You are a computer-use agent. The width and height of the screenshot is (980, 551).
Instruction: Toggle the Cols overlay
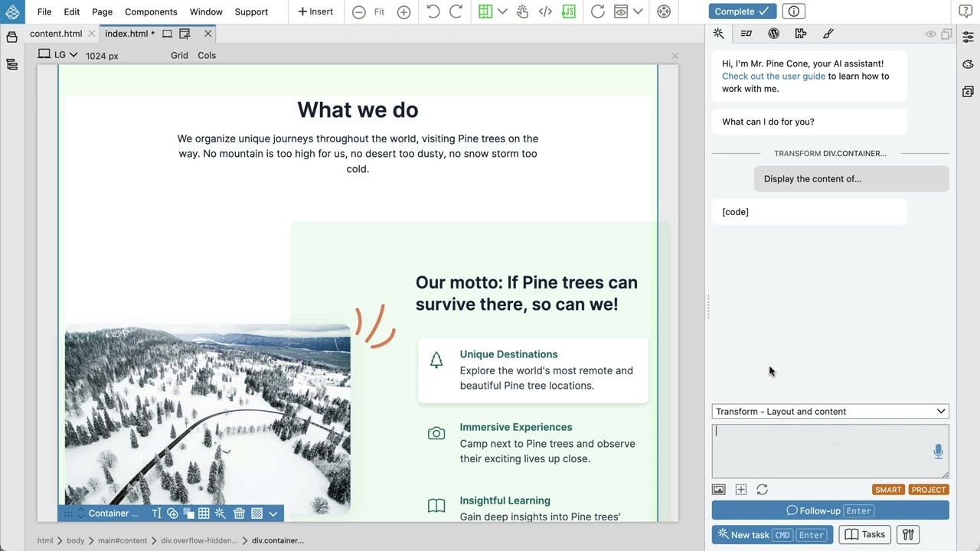coord(207,55)
